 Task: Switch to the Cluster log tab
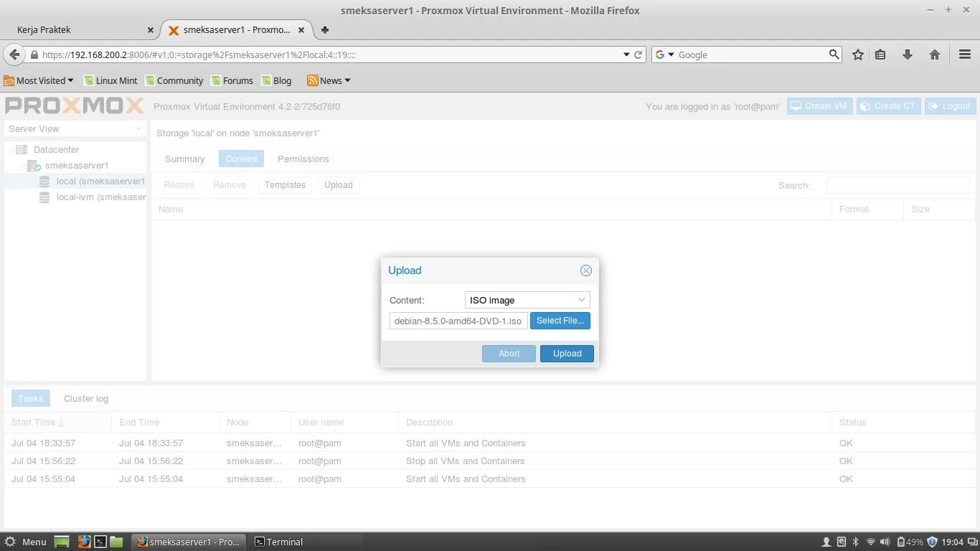click(x=86, y=399)
